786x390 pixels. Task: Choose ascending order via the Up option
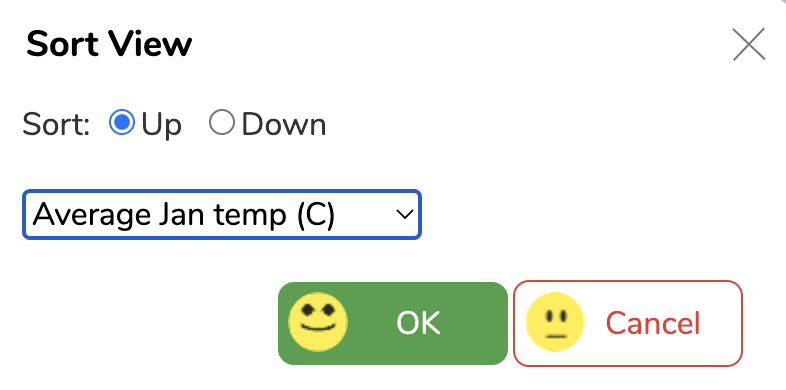pos(122,122)
